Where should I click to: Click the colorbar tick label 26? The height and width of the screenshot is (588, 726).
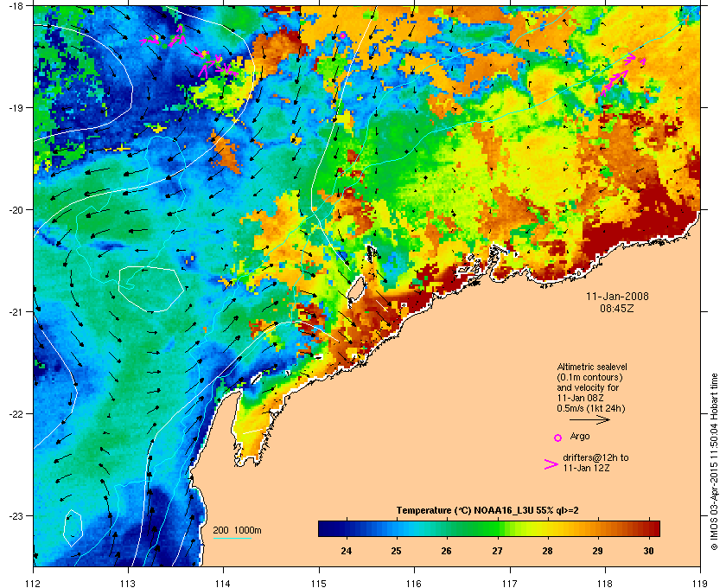446,551
